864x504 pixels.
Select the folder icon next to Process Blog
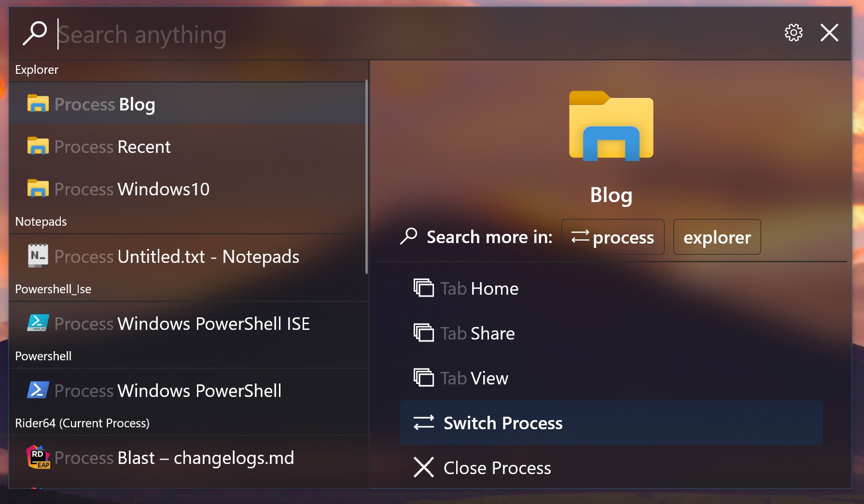coord(38,103)
